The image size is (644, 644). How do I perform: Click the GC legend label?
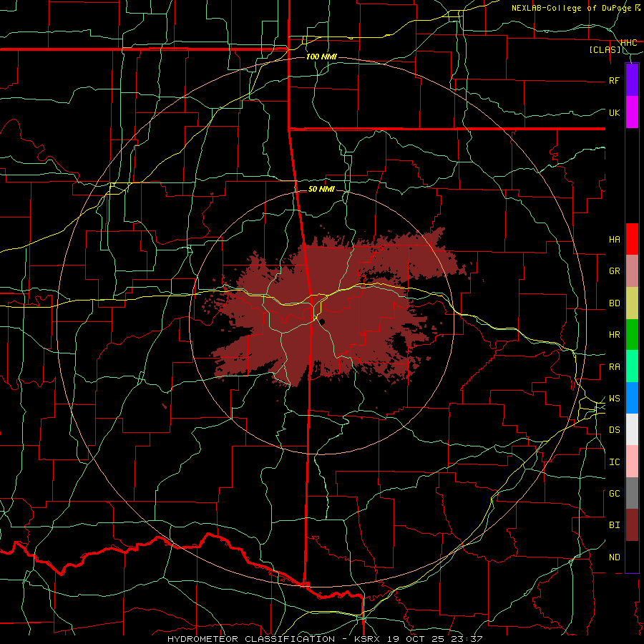coord(615,494)
